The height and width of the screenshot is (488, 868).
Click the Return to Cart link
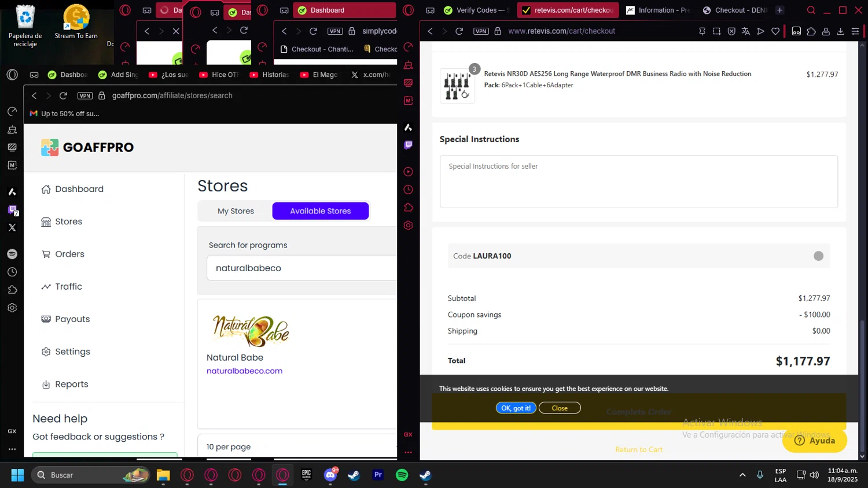tap(638, 449)
